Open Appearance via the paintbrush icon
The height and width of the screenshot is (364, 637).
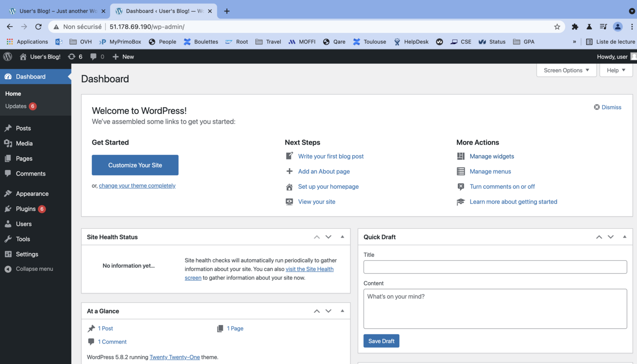click(x=8, y=193)
